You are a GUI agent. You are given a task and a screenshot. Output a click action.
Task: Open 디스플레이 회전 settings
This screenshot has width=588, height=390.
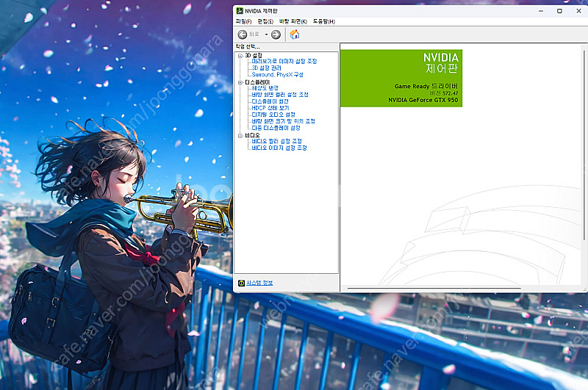point(270,101)
